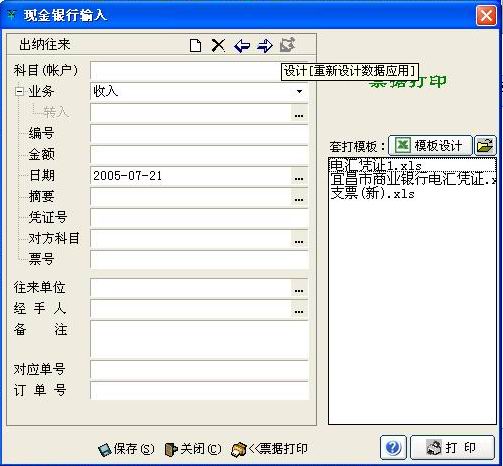This screenshot has width=503, height=466.
Task: Delete record with the X icon
Action: 218,45
